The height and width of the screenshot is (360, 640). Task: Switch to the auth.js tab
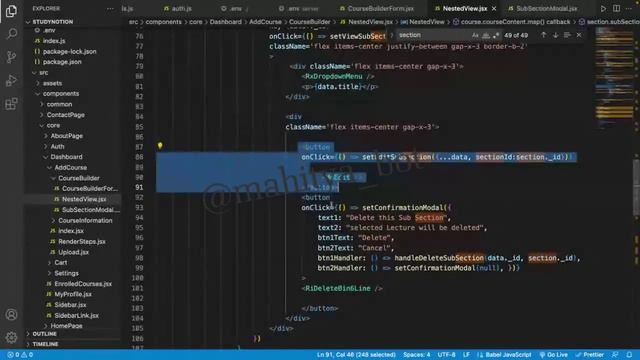click(178, 9)
